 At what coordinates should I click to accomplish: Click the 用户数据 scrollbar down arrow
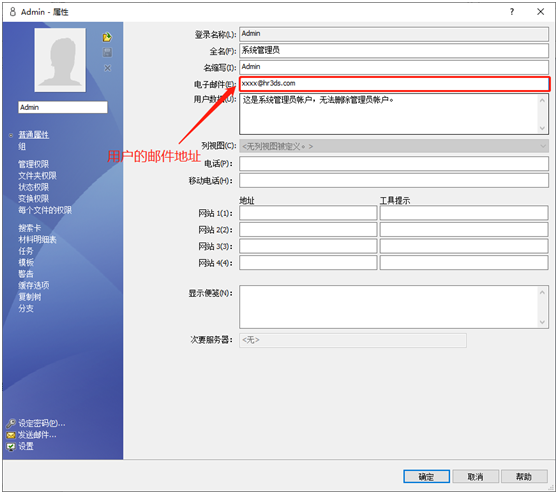pos(542,128)
